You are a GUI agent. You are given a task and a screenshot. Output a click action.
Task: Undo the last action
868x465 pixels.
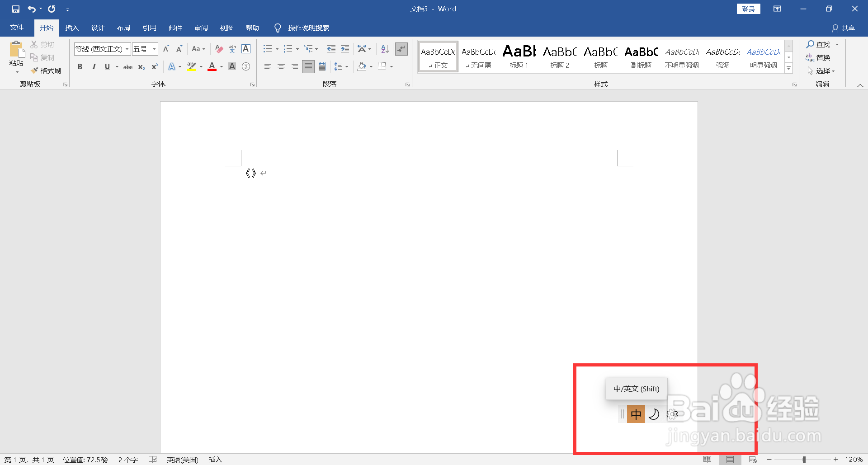click(31, 9)
